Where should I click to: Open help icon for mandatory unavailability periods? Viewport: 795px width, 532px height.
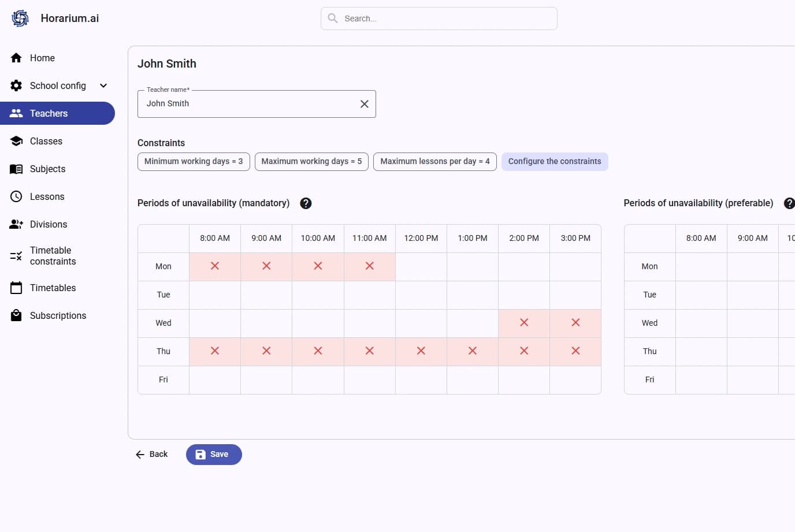306,203
